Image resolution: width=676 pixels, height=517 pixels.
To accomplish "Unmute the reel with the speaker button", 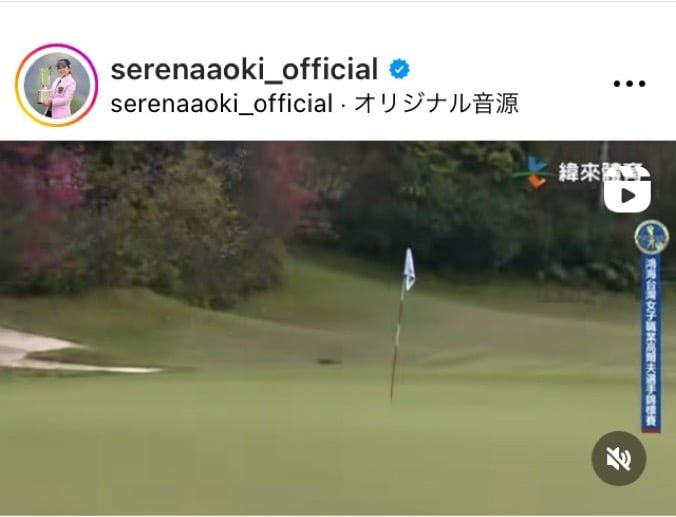I will (619, 458).
